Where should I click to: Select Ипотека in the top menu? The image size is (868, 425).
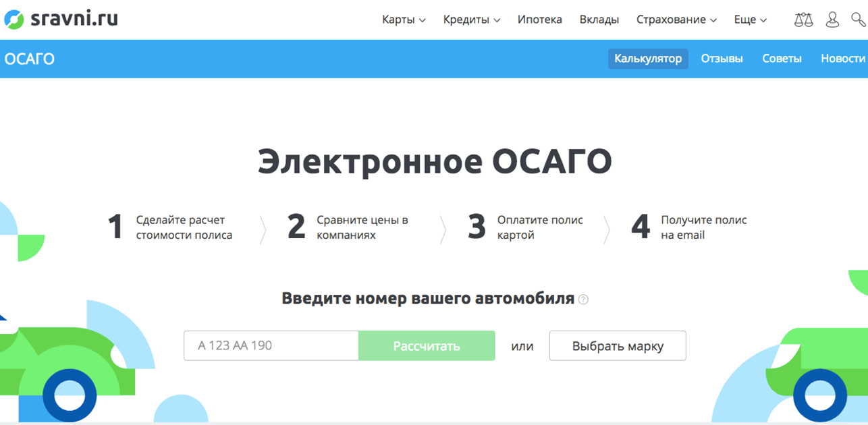pos(539,20)
